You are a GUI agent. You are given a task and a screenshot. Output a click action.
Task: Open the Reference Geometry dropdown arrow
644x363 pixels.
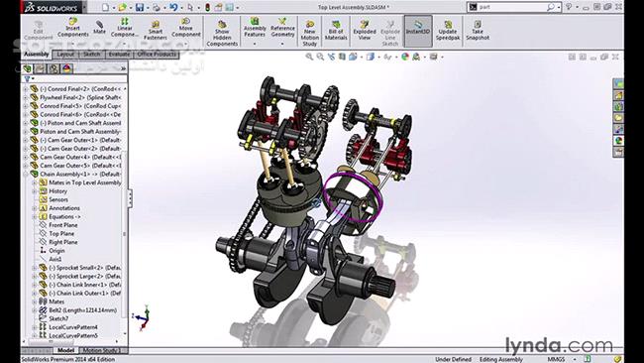282,43
